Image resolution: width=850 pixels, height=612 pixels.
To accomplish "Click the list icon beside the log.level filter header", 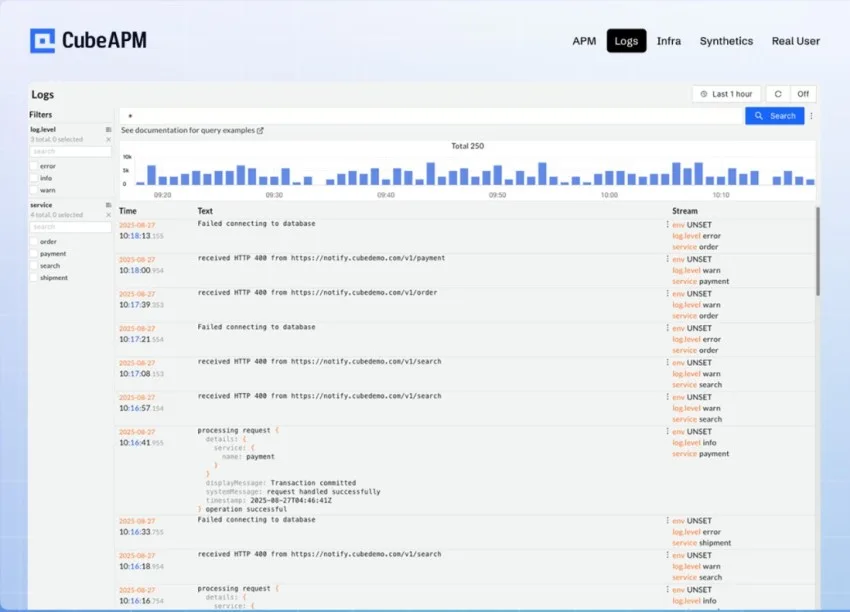I will pyautogui.click(x=108, y=129).
